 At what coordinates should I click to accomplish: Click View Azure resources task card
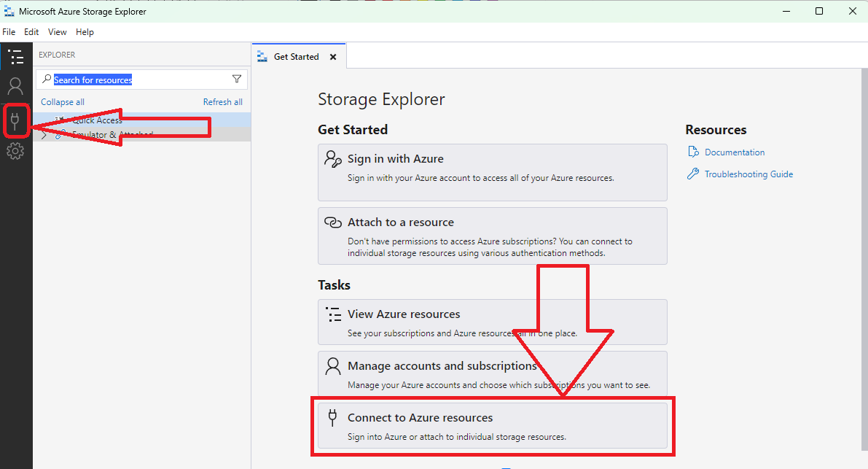[x=492, y=322]
